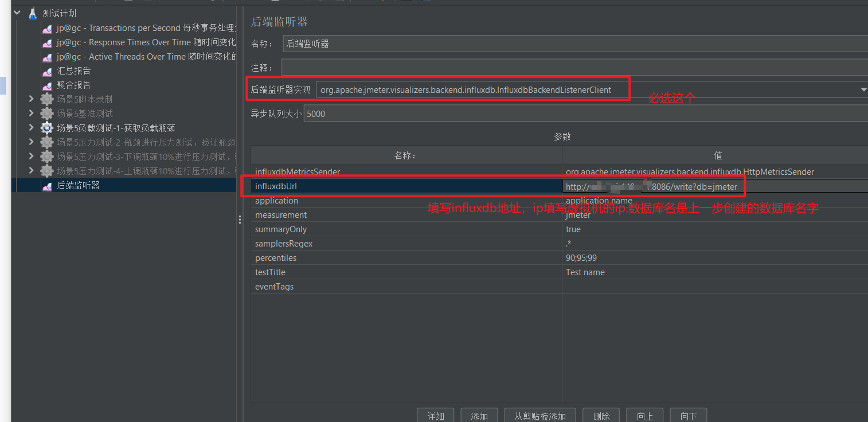
Task: Click the jmeter measurement value cell
Action: tap(715, 215)
